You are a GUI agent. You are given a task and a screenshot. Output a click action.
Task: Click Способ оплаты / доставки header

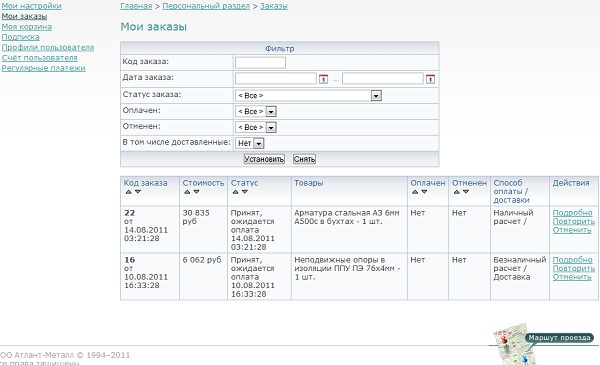[511, 191]
